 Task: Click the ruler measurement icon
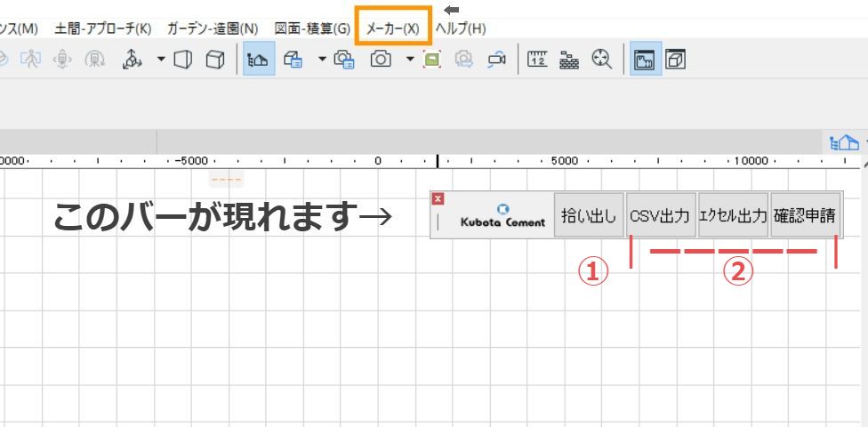537,59
